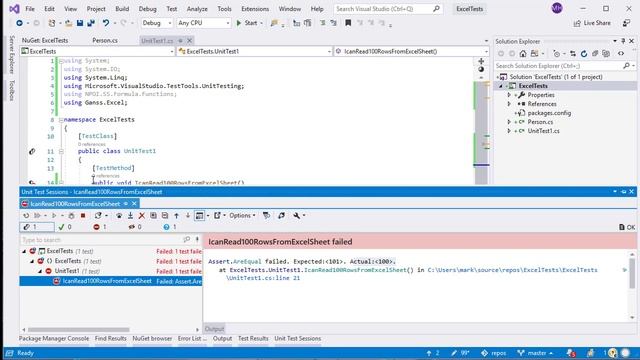Image resolution: width=640 pixels, height=360 pixels.
Task: Stop test execution with red square icon
Action: pos(83,216)
